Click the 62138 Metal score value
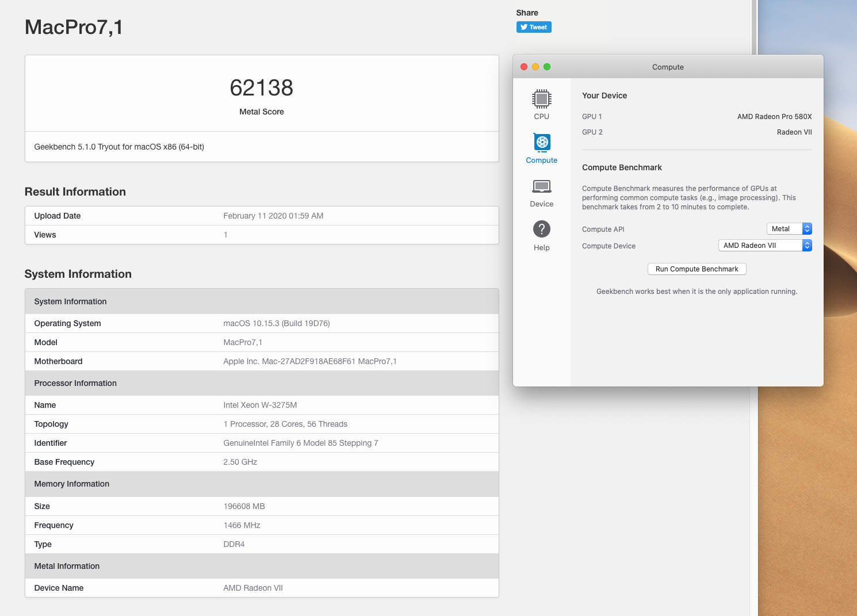The height and width of the screenshot is (616, 857). click(262, 88)
